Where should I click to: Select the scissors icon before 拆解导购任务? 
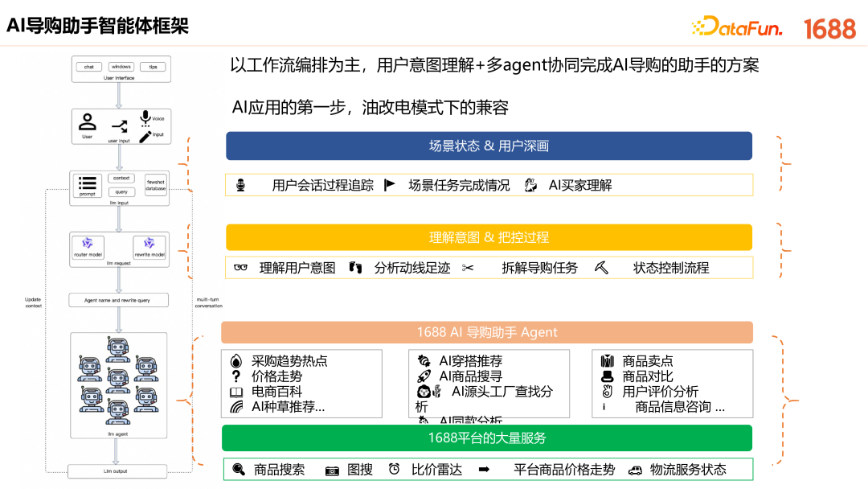click(x=468, y=268)
